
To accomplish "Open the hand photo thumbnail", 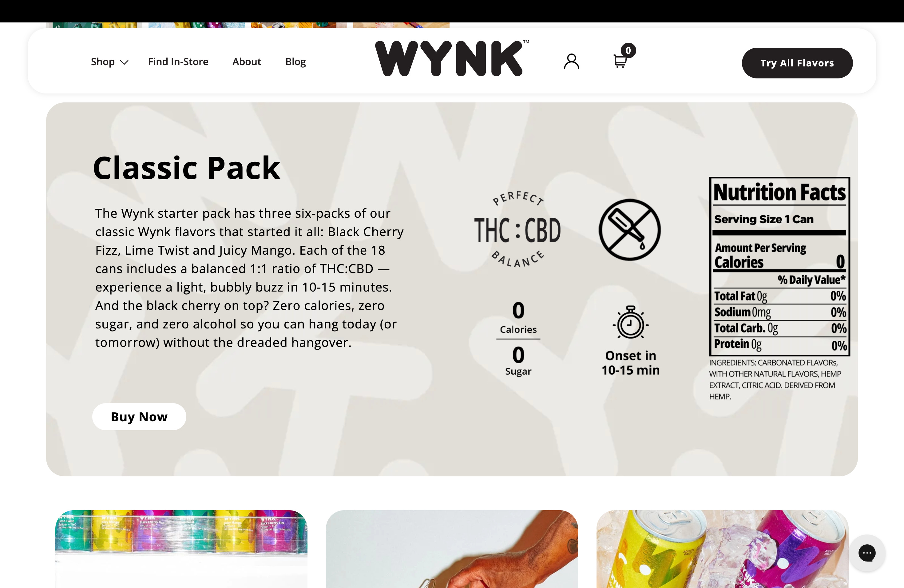I will [x=452, y=549].
